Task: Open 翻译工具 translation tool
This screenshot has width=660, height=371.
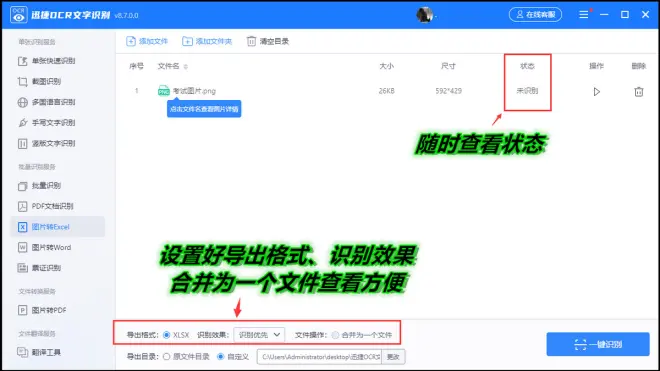Action: coord(40,352)
